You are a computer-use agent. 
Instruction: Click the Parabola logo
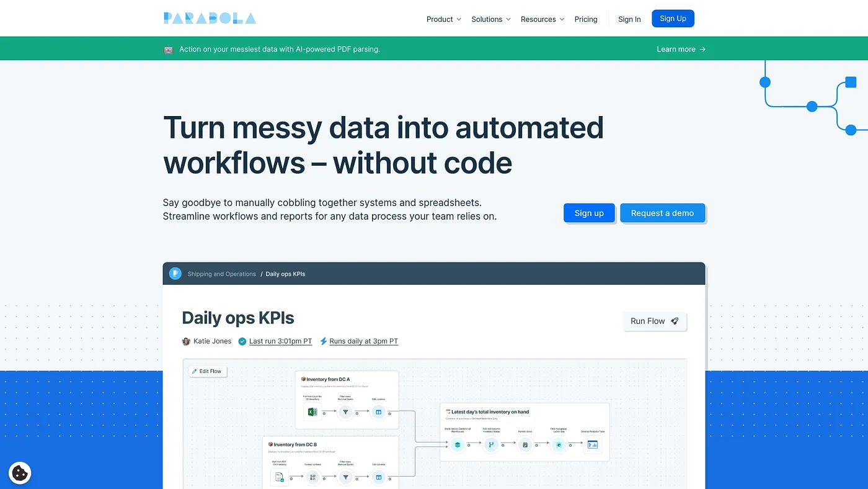[x=210, y=18]
